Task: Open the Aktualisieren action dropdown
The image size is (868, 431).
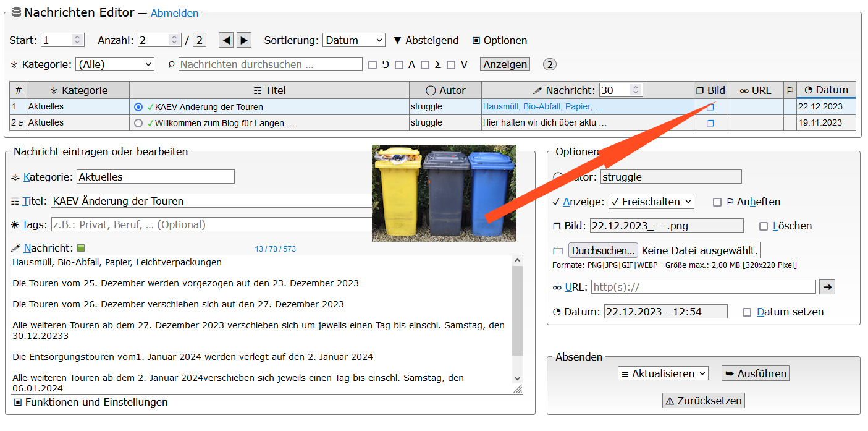Action: pos(663,373)
